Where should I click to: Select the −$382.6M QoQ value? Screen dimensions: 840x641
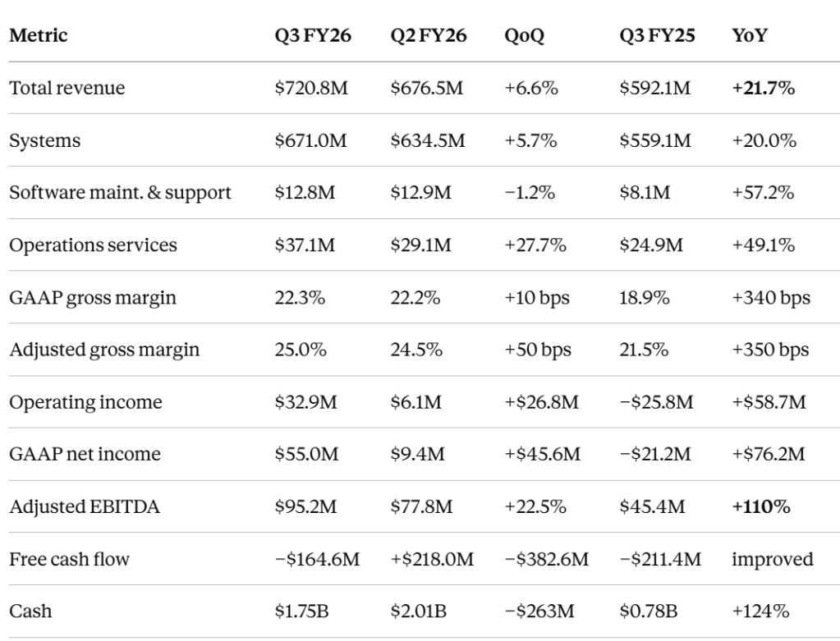(546, 559)
